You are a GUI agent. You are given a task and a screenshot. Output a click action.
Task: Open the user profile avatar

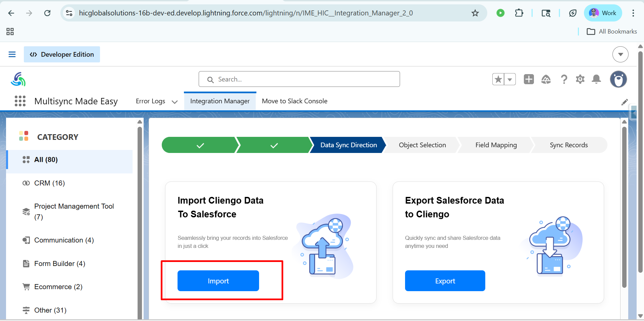[x=618, y=79]
